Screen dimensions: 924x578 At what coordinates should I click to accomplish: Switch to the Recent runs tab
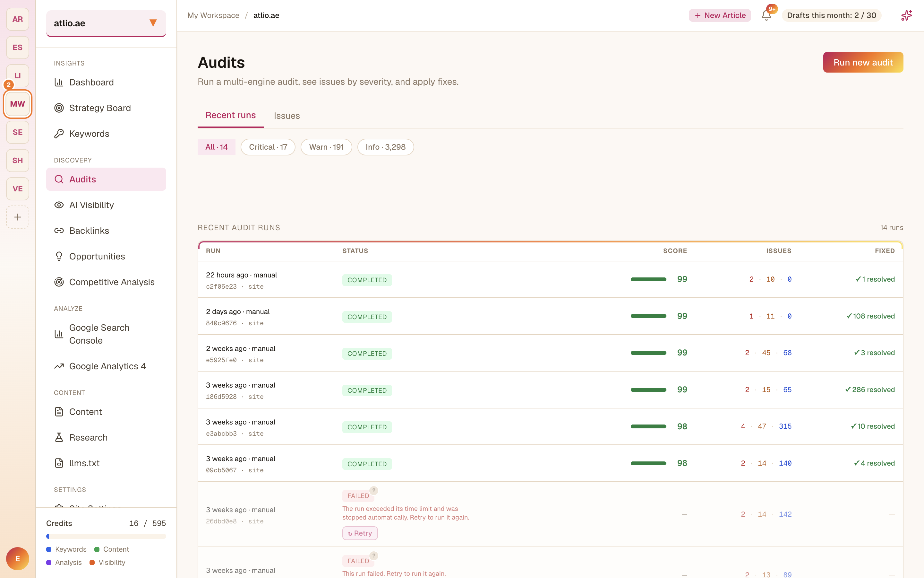click(231, 116)
